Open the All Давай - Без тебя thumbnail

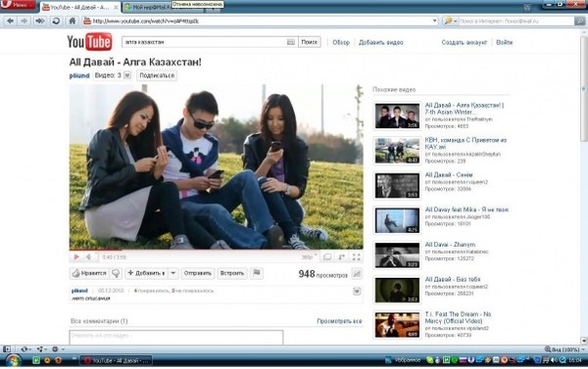coord(397,290)
